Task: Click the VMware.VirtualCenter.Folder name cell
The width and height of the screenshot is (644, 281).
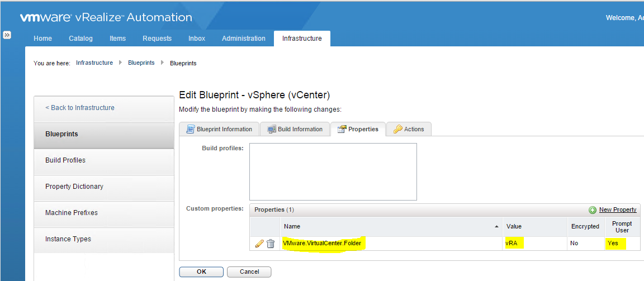Action: tap(391, 243)
